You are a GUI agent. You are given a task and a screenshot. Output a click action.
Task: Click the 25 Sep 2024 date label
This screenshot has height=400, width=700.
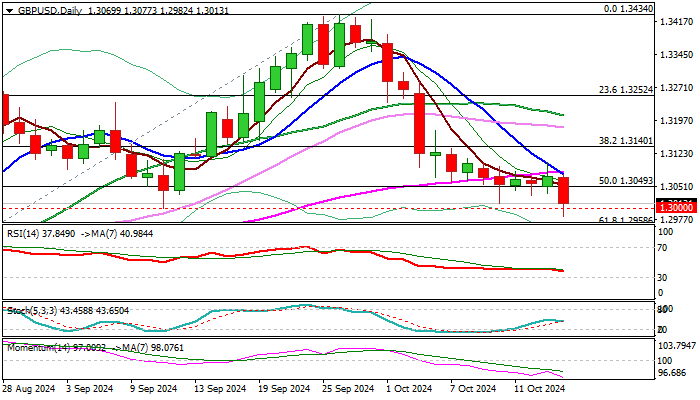[350, 389]
